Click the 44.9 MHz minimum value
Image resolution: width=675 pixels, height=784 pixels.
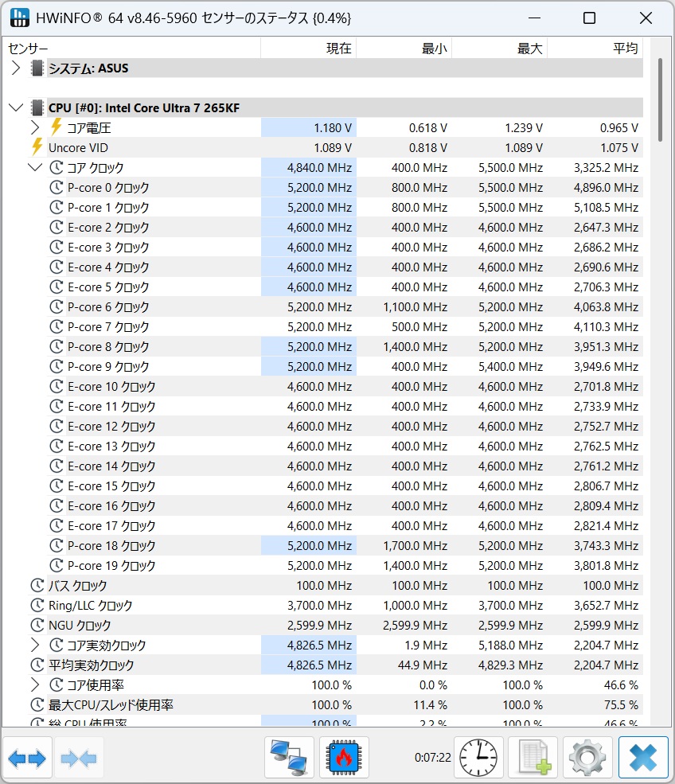[x=423, y=665]
